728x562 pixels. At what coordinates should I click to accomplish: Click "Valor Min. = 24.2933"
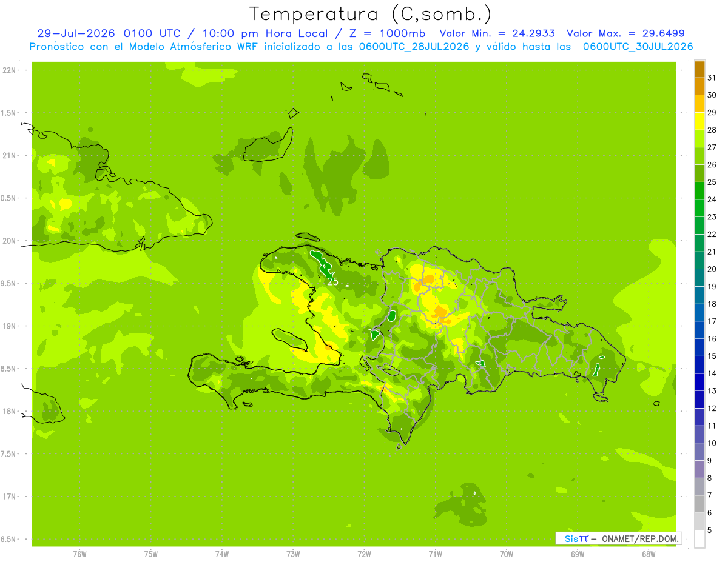click(496, 33)
